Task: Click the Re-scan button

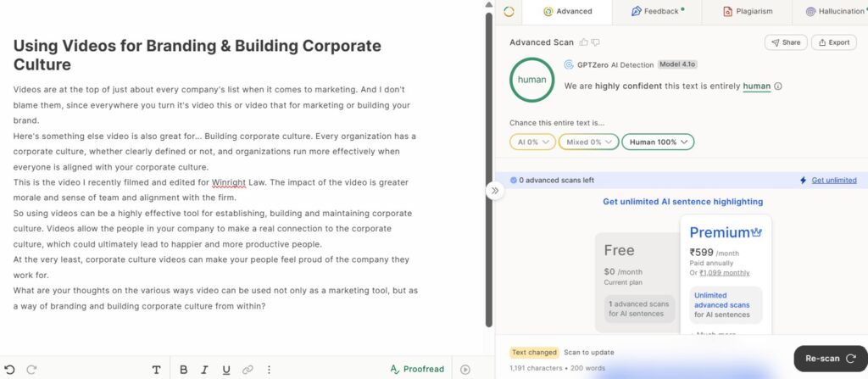Action: pyautogui.click(x=830, y=359)
